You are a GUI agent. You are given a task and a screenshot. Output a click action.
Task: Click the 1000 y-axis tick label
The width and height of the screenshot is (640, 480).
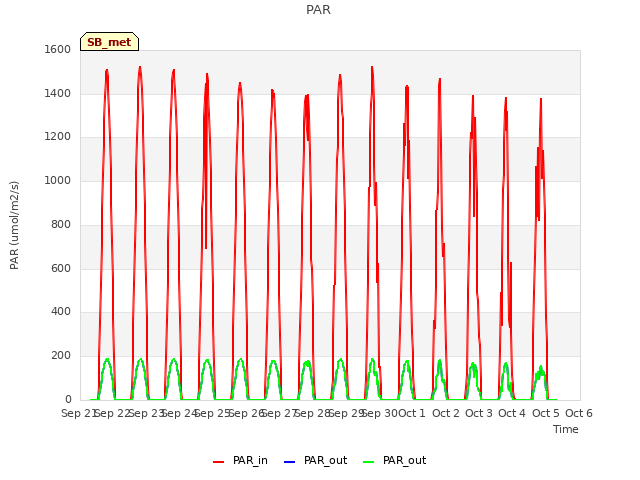(58, 180)
